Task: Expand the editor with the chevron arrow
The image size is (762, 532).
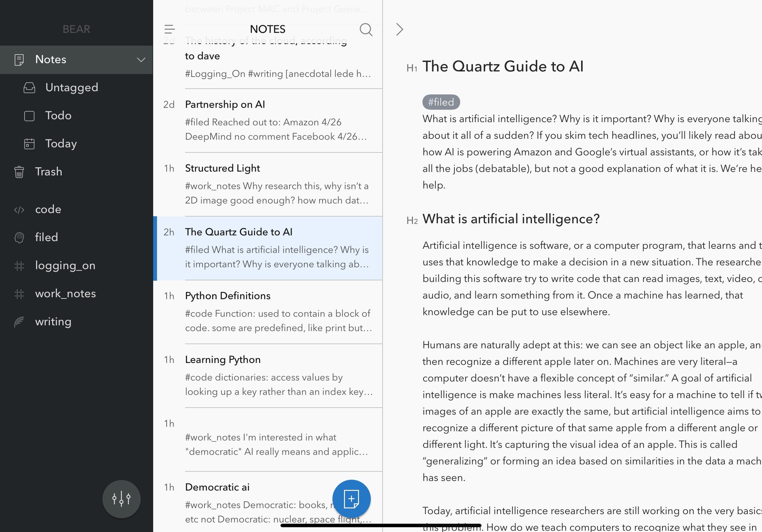Action: tap(400, 29)
